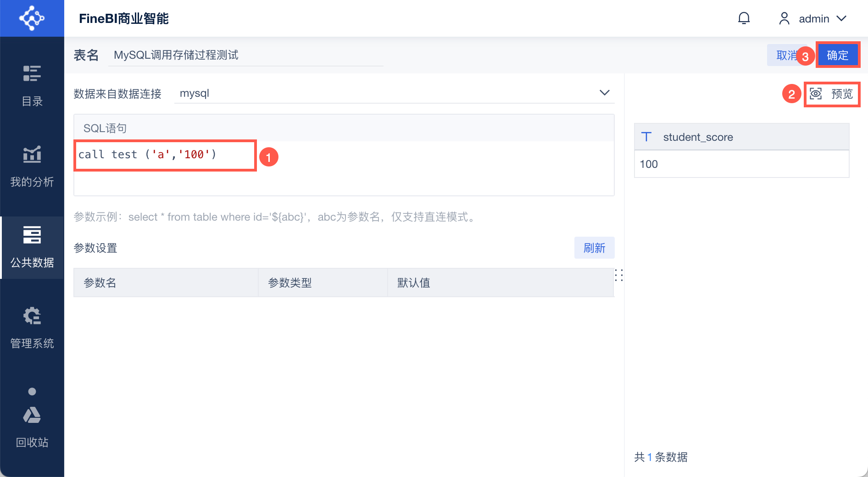868x477 pixels.
Task: Click the FineBI商业智能 title text
Action: (x=124, y=18)
